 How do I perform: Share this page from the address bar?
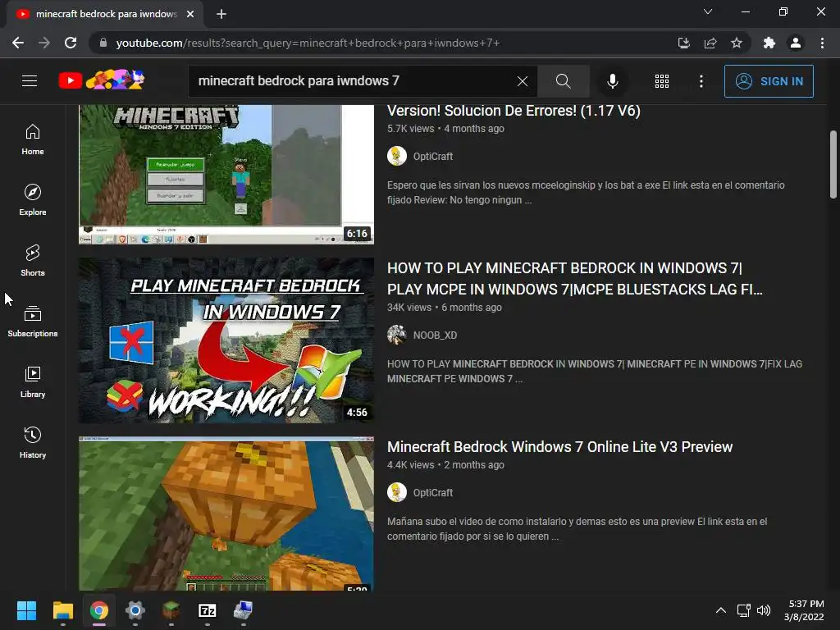pos(710,43)
